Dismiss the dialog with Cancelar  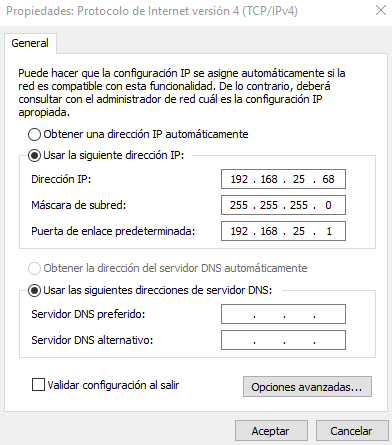tap(352, 431)
